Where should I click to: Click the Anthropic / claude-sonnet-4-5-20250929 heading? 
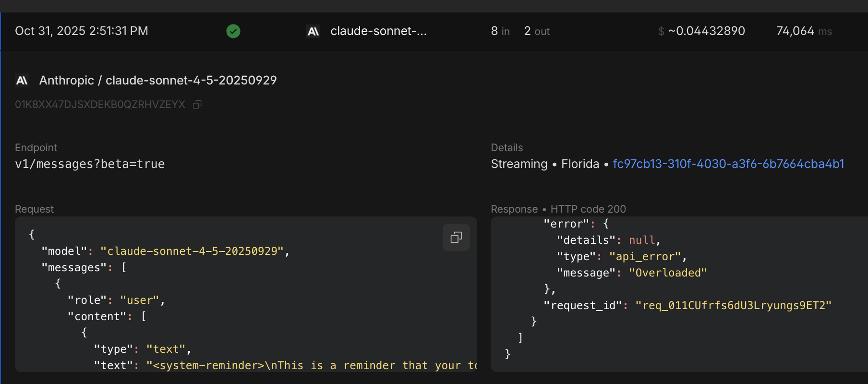[x=158, y=80]
